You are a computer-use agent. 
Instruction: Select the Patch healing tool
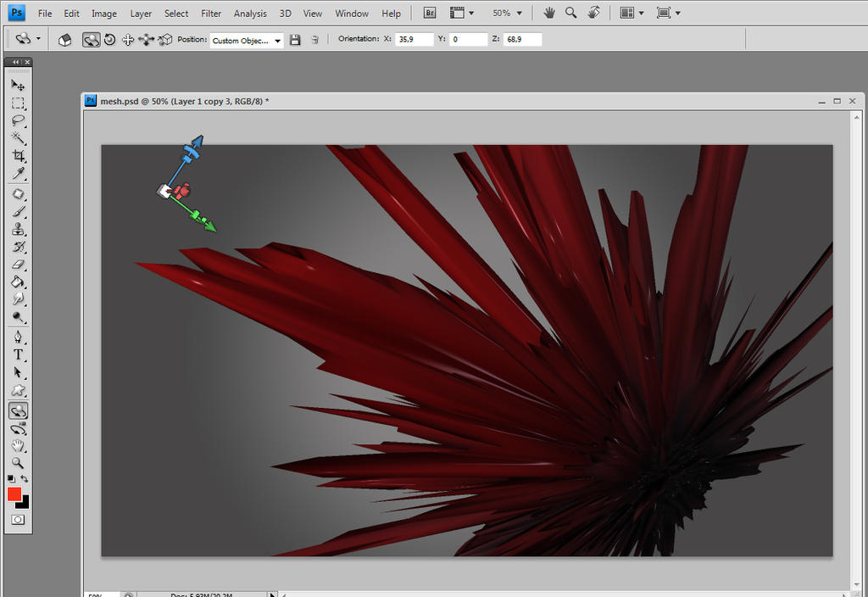click(x=18, y=194)
